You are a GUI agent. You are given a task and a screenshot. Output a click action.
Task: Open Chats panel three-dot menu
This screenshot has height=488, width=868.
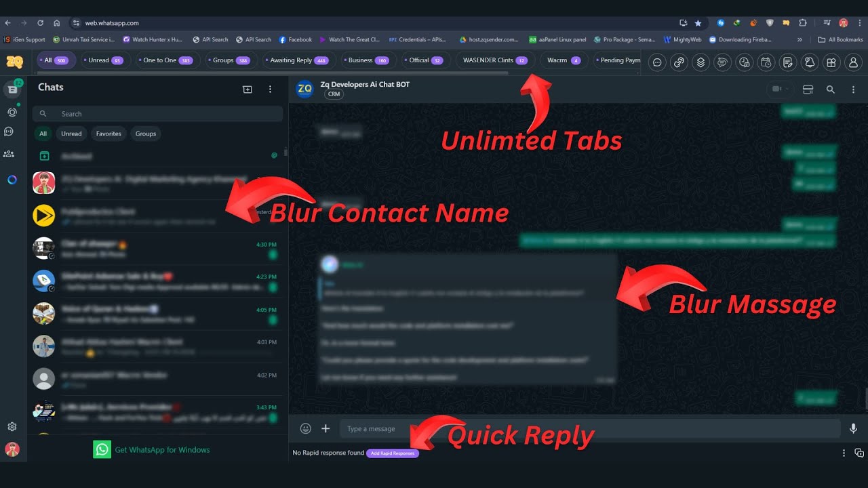tap(270, 89)
